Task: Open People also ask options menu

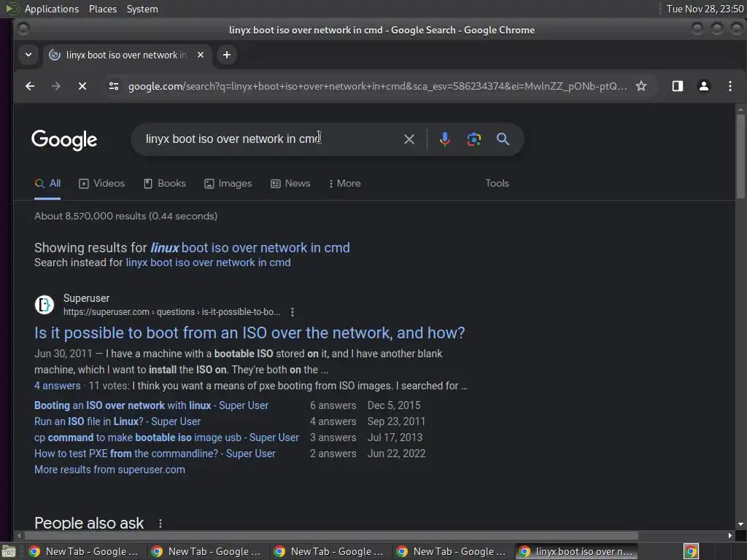Action: [x=160, y=524]
